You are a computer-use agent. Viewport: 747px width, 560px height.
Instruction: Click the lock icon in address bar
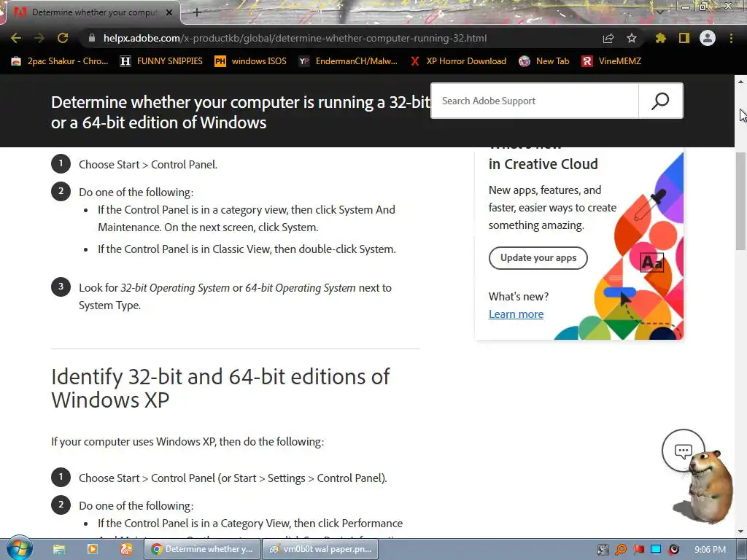point(92,38)
